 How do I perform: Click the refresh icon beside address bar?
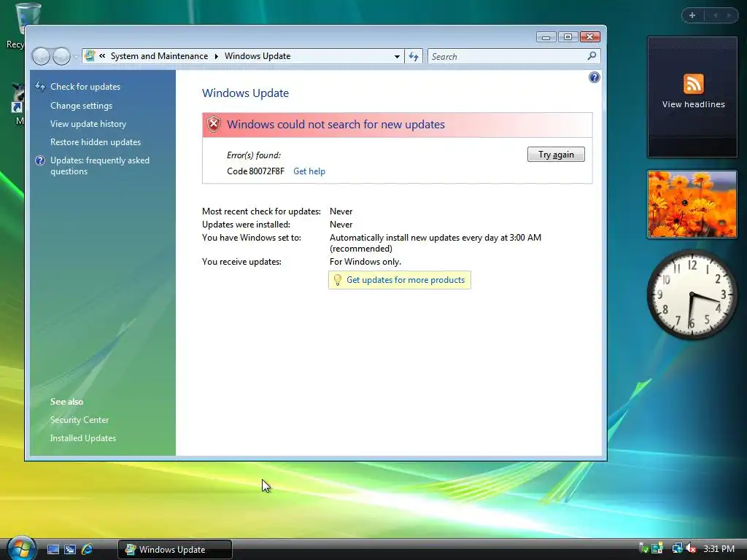pos(414,57)
